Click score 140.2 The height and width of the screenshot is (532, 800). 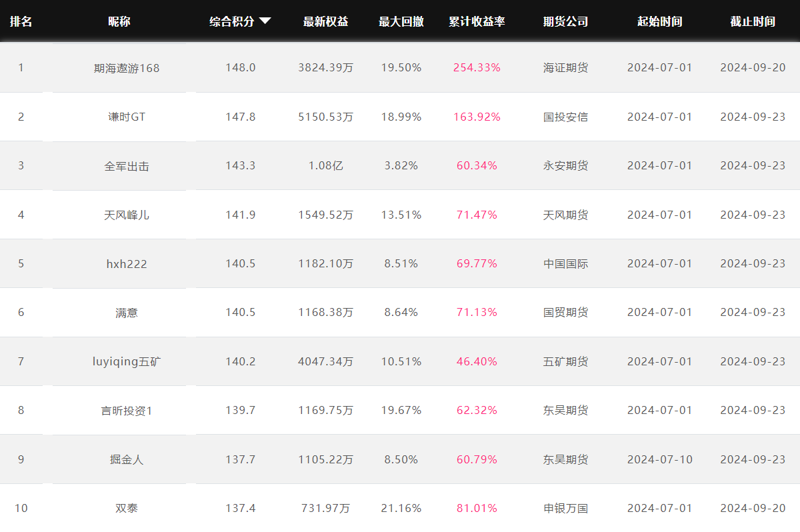tap(241, 361)
